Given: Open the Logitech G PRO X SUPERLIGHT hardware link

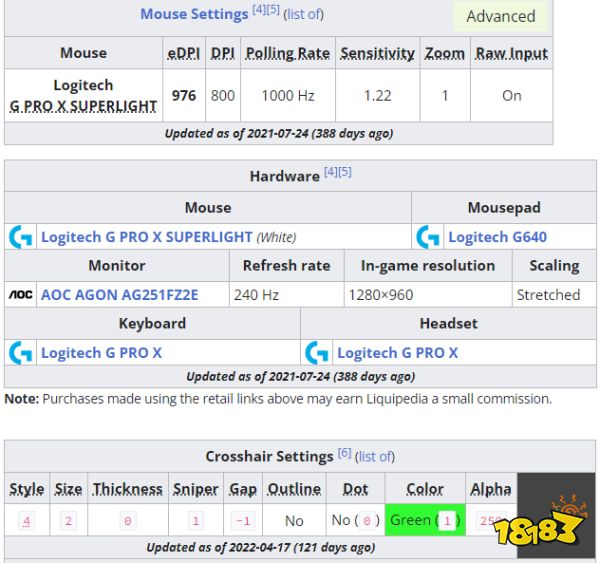Looking at the screenshot, I should (147, 237).
